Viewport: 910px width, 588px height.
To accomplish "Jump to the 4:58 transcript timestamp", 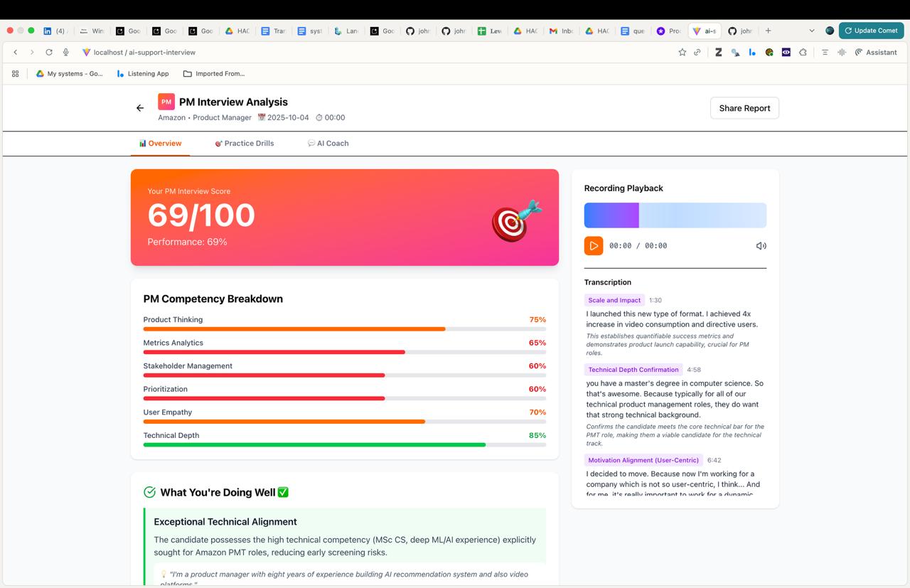I will coord(694,370).
